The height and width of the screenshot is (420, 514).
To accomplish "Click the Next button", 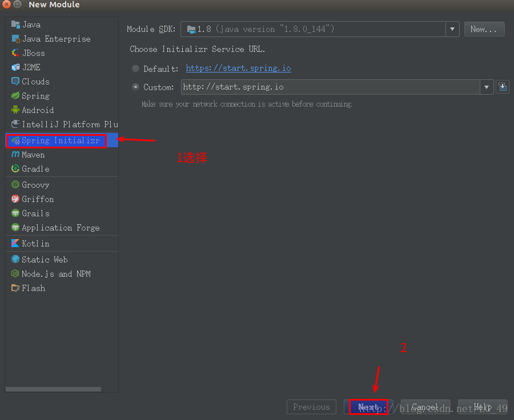I will point(368,407).
